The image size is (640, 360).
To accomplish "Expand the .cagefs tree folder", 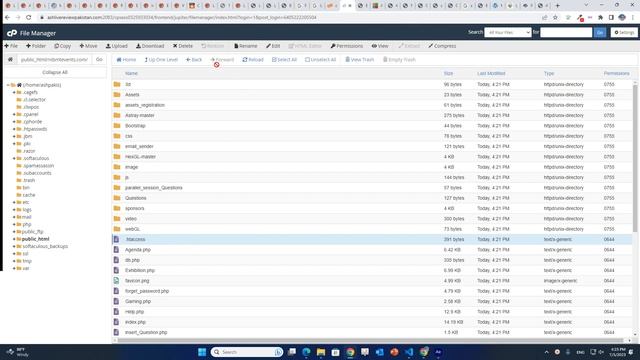I will tap(14, 92).
